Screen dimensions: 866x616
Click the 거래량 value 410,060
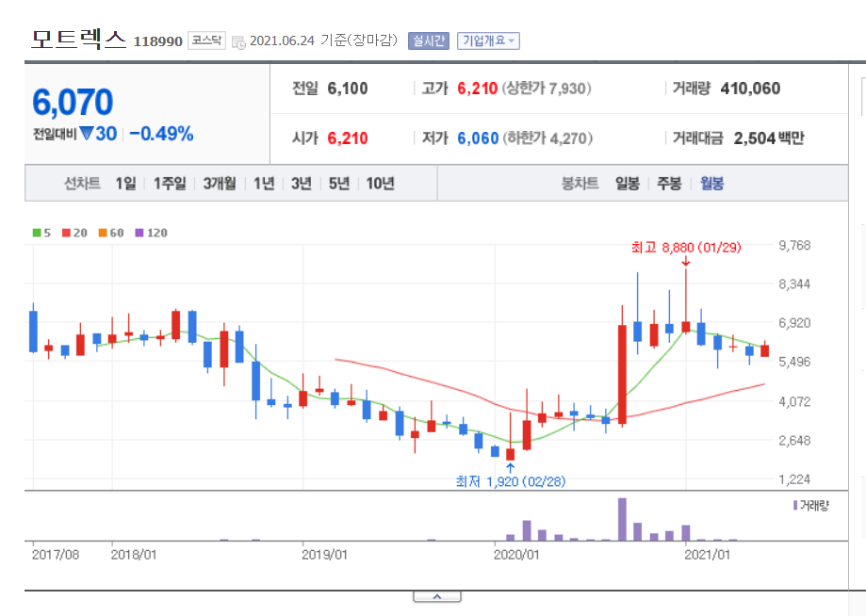point(750,89)
